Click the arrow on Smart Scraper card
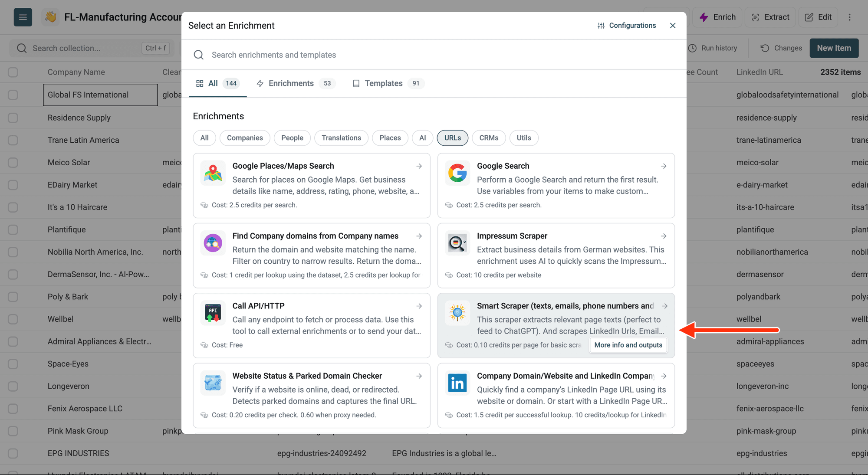The image size is (868, 475). pos(664,306)
